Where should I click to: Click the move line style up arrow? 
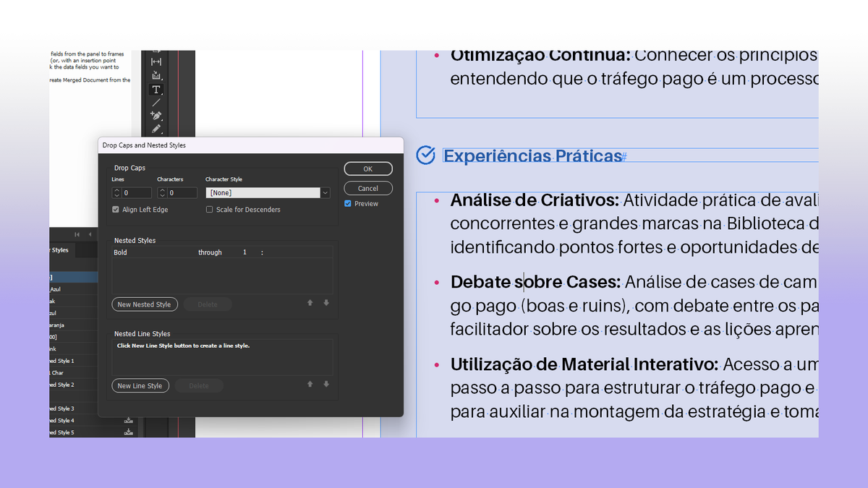tap(310, 385)
